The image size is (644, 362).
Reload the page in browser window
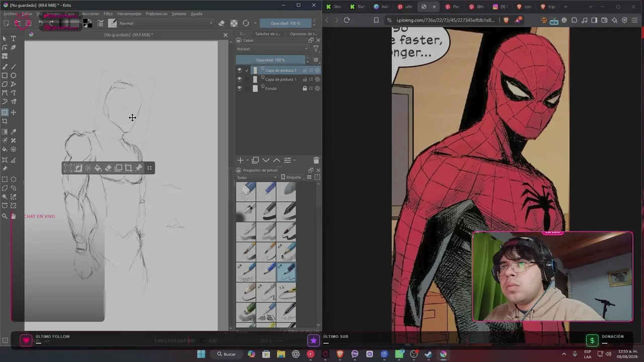[347, 20]
